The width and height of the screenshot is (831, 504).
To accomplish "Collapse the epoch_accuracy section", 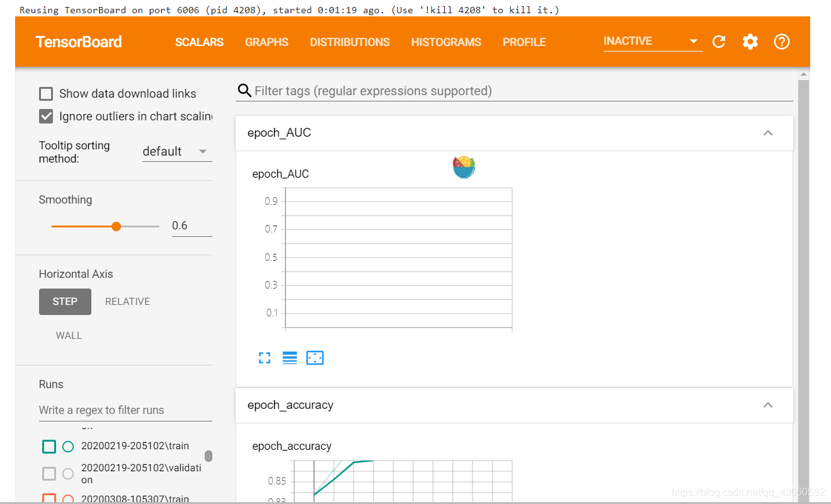I will pos(767,405).
